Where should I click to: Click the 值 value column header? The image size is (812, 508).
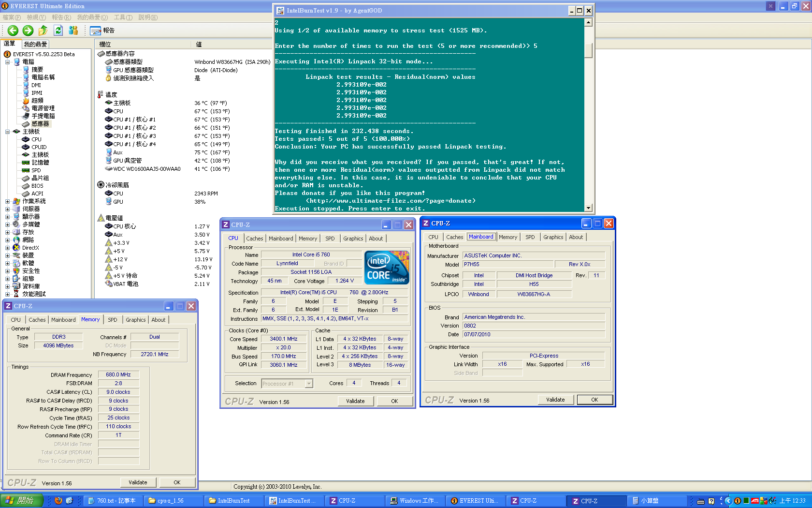(199, 45)
